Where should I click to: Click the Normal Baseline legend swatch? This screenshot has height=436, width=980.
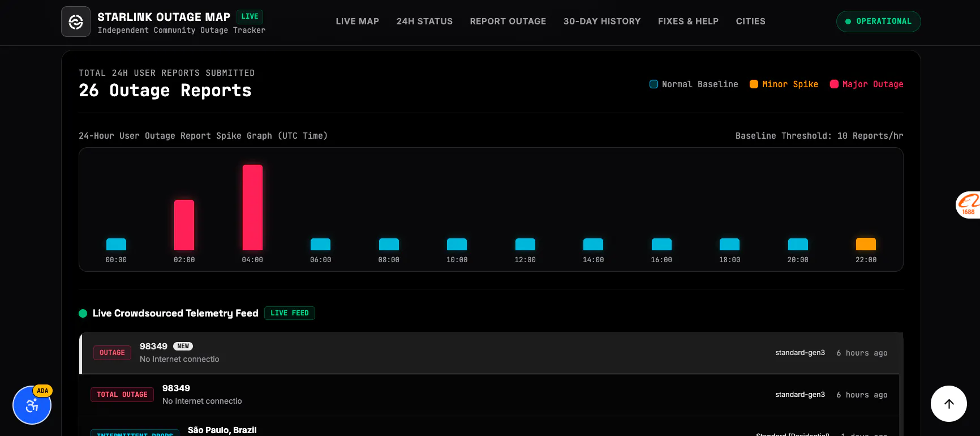(x=654, y=84)
